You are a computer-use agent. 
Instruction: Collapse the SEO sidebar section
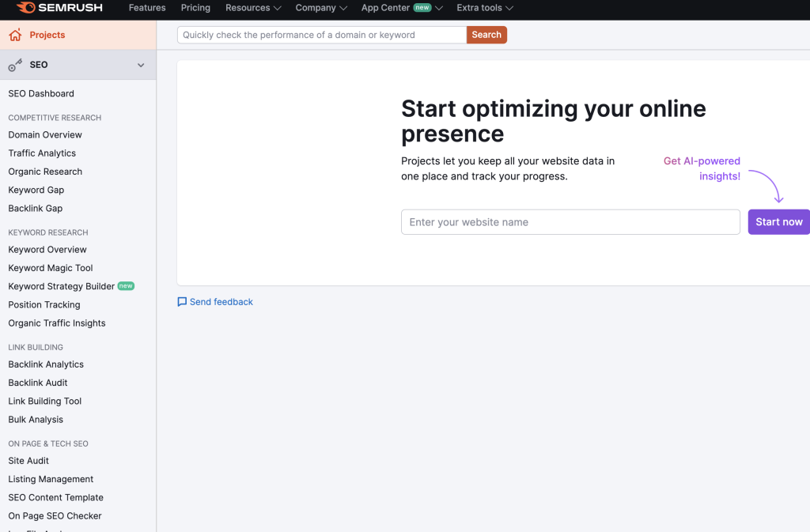tap(141, 65)
